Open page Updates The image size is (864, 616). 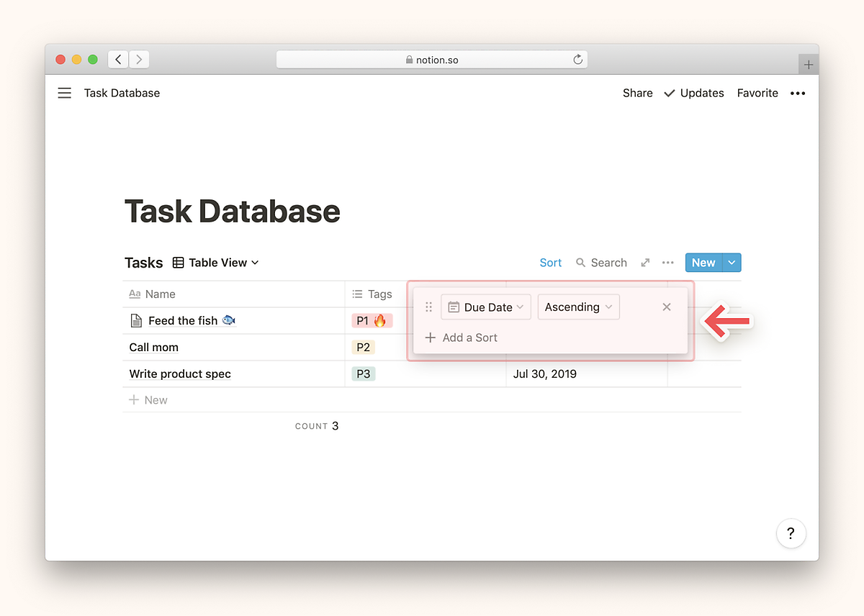[694, 93]
